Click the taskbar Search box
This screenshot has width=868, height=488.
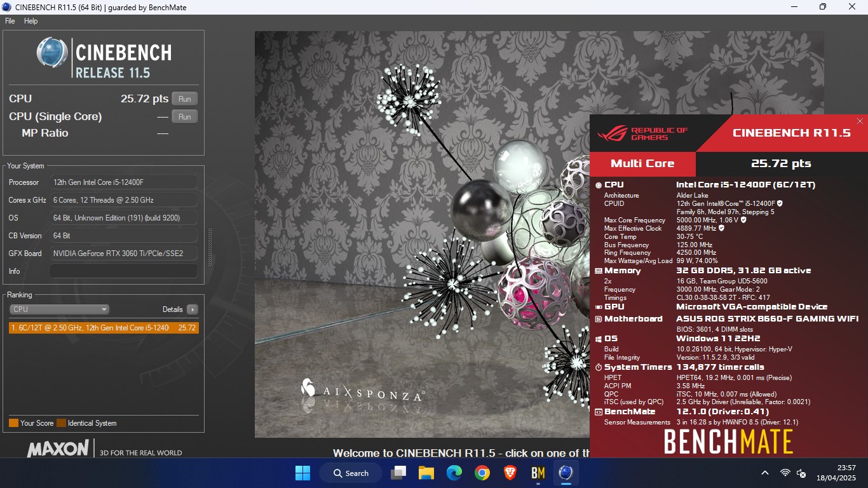click(x=350, y=473)
